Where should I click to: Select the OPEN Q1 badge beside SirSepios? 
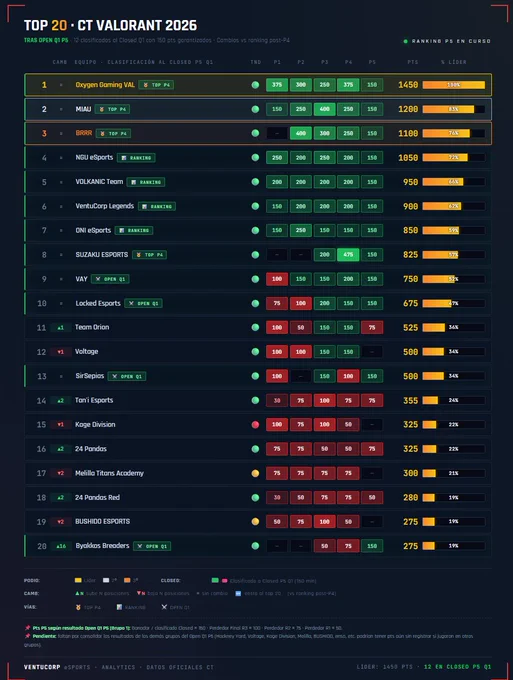coord(127,376)
